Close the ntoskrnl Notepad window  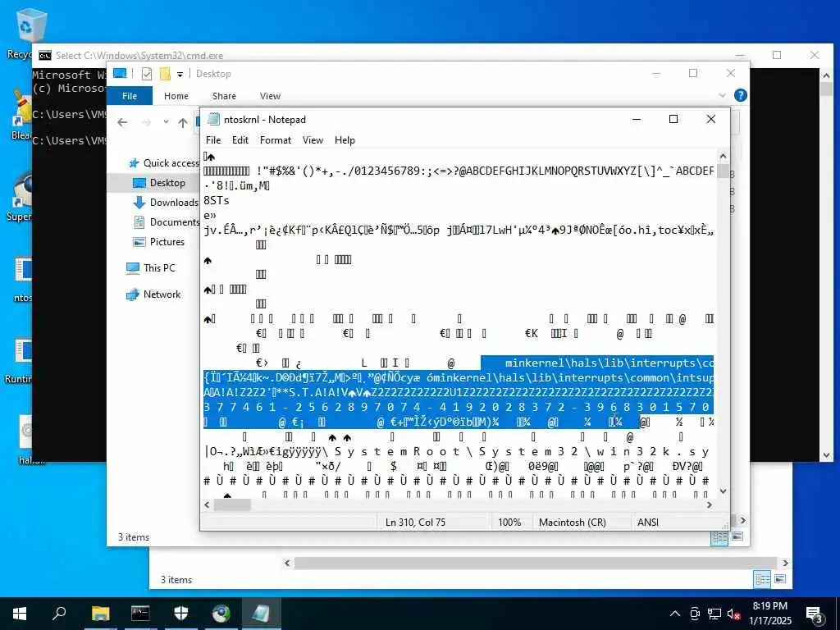coord(711,119)
